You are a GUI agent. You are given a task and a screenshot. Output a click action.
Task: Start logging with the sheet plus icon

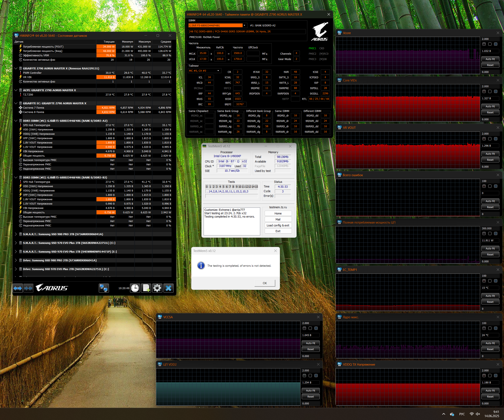[x=146, y=288]
